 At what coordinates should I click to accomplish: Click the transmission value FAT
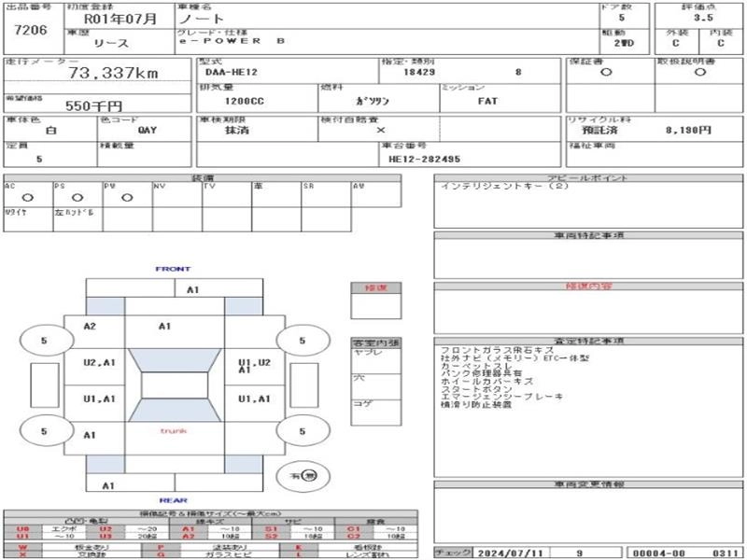pyautogui.click(x=487, y=101)
